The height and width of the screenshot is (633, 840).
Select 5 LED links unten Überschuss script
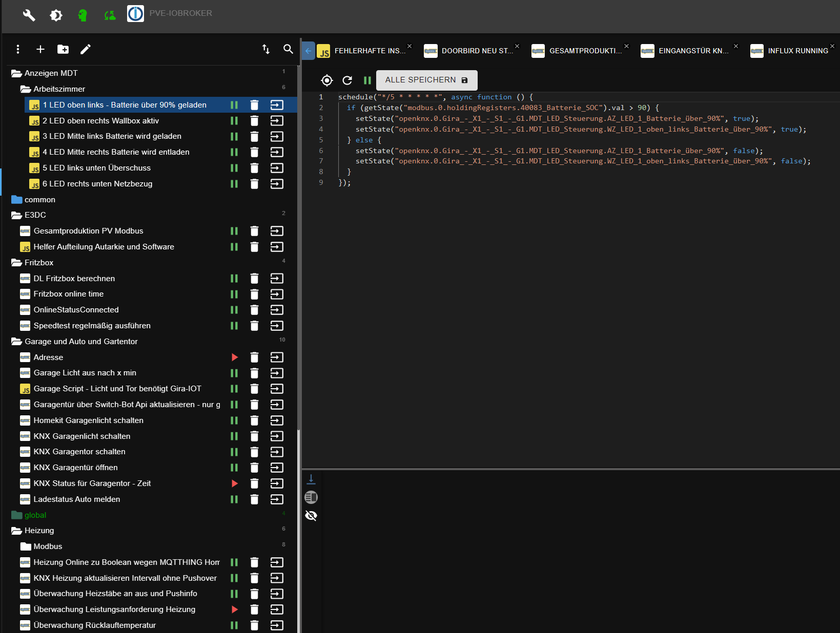click(x=97, y=168)
